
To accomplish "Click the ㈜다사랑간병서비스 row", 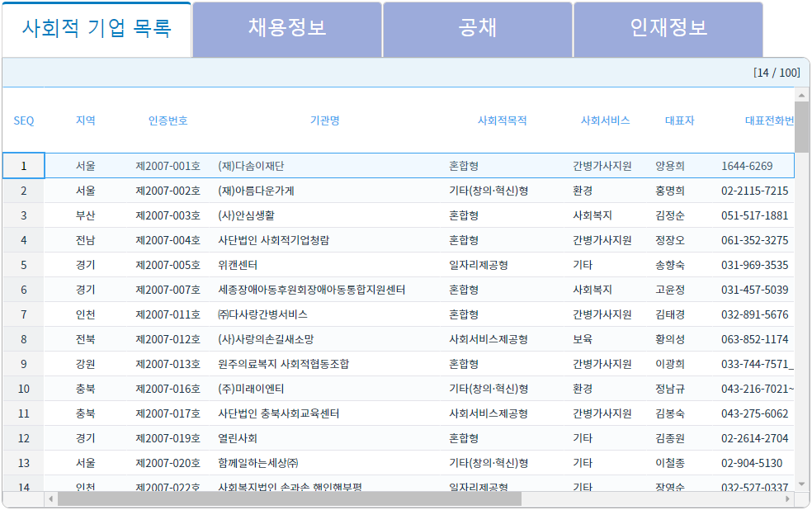I will tap(262, 314).
